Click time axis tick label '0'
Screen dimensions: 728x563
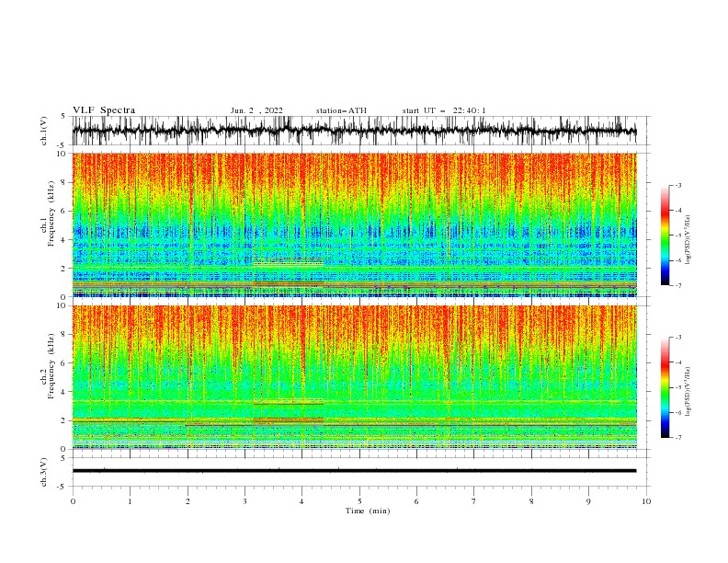pos(73,501)
